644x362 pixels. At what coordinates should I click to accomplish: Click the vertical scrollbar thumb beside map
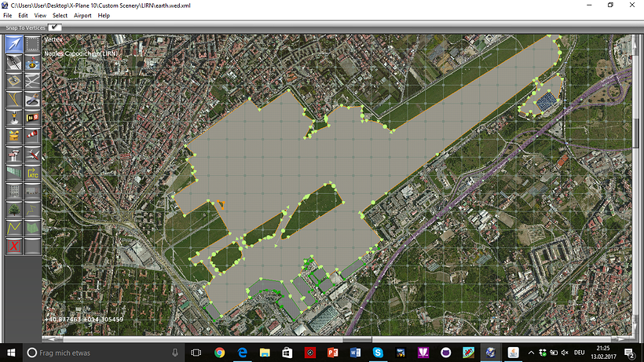point(636,134)
